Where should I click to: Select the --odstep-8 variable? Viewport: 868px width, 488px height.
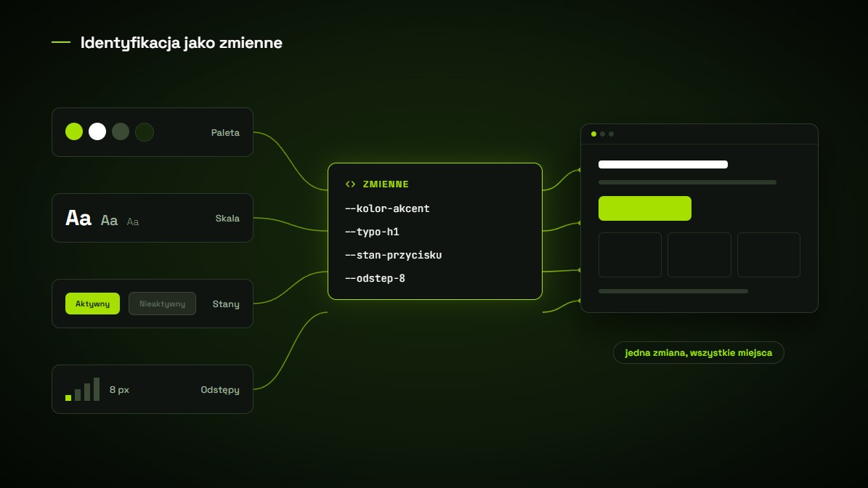click(376, 278)
